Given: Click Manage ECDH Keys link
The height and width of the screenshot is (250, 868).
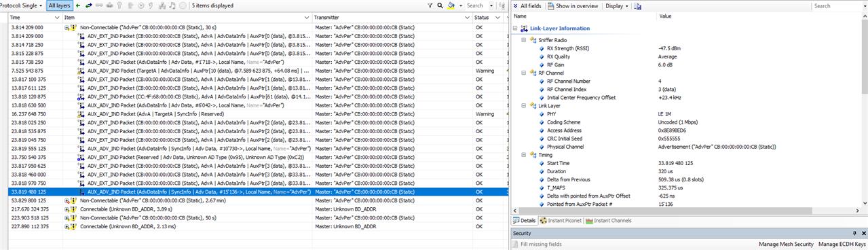Looking at the screenshot, I should click(842, 244).
